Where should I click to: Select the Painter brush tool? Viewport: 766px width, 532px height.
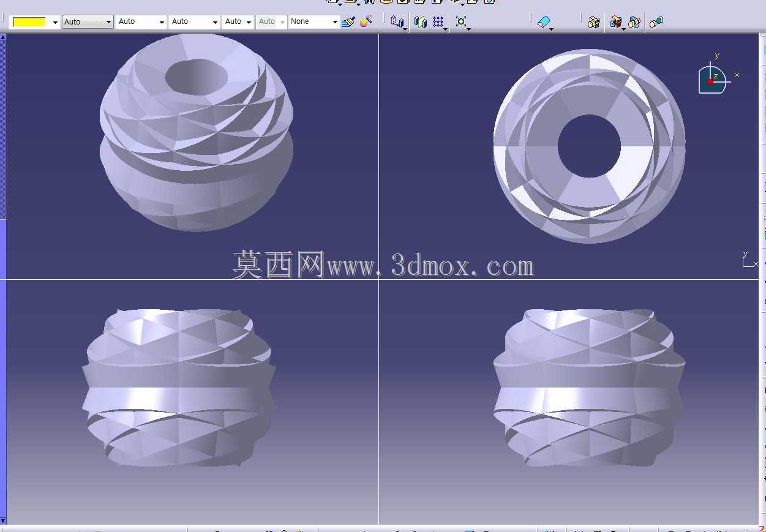(349, 22)
